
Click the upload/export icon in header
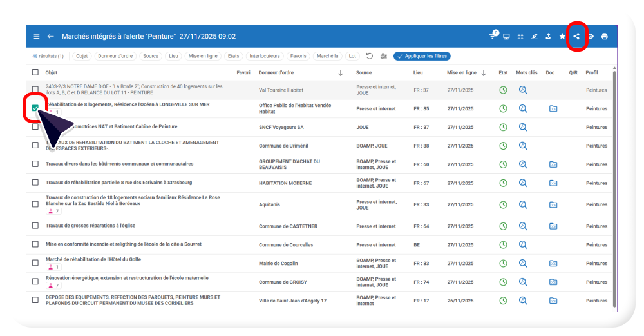(x=548, y=36)
